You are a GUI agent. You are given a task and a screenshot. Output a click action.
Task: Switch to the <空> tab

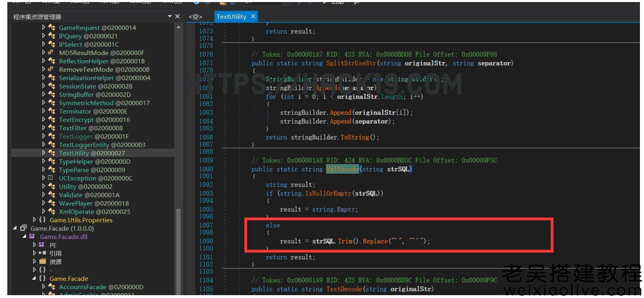196,17
